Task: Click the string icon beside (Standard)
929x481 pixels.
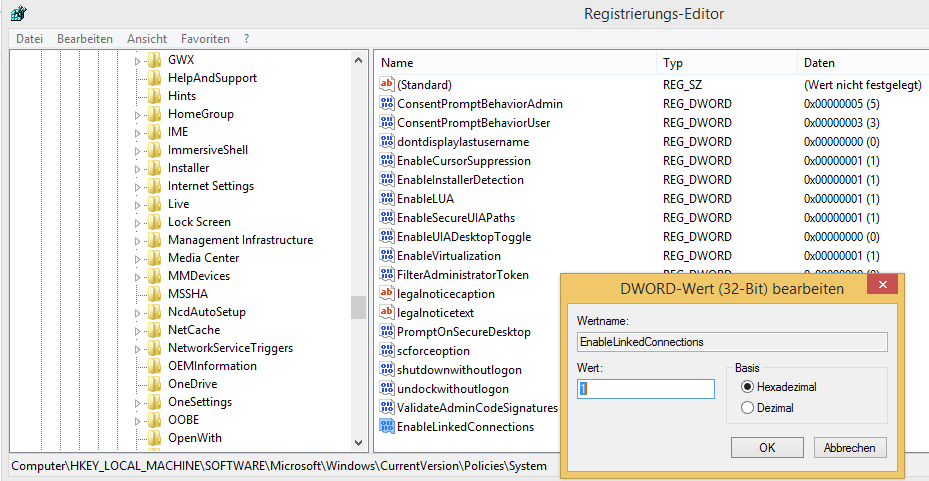Action: (x=387, y=85)
